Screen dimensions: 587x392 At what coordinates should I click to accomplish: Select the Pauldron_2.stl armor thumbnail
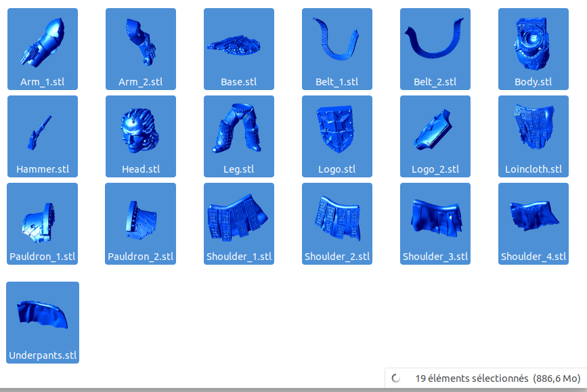[142, 220]
